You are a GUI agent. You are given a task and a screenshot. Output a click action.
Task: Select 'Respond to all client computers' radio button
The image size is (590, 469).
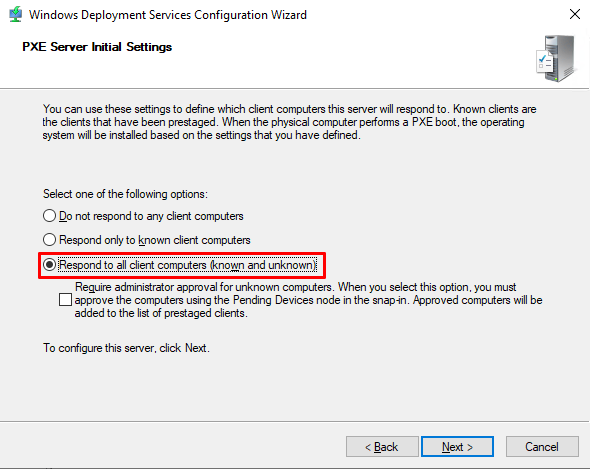pyautogui.click(x=49, y=265)
